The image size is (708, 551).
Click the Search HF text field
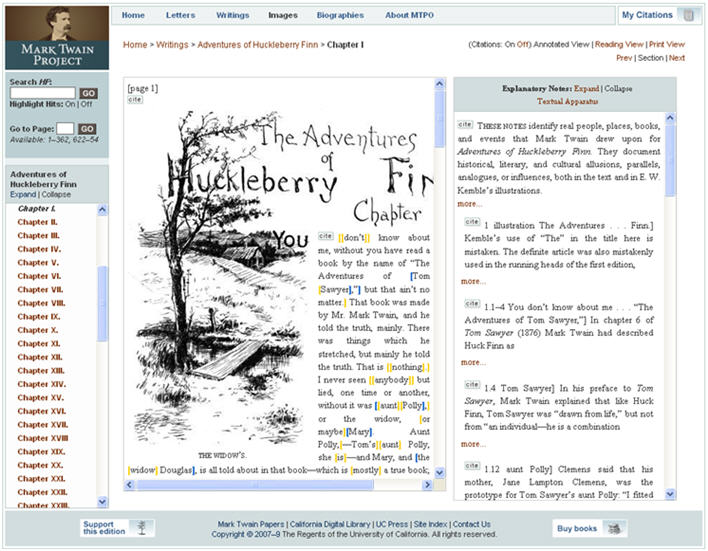click(x=42, y=93)
